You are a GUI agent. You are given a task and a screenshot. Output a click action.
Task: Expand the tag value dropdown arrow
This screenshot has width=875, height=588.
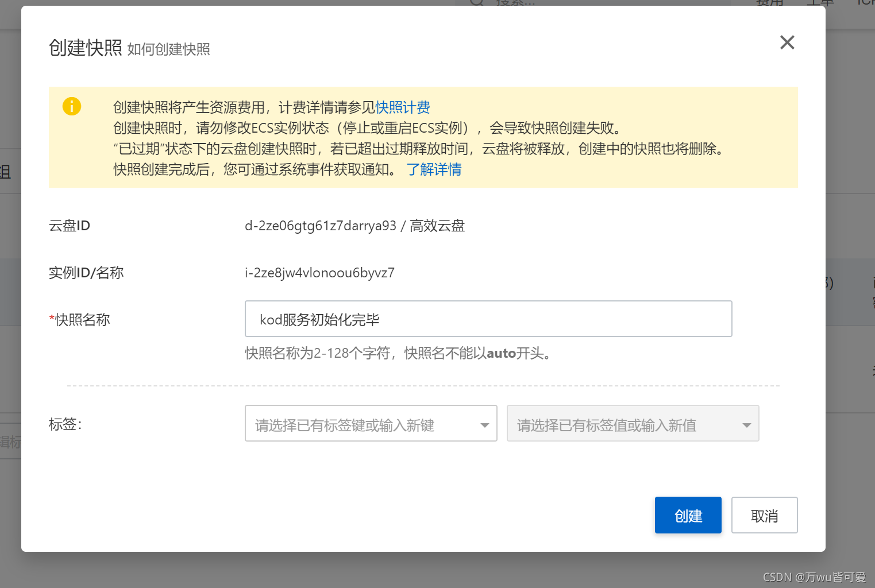click(x=746, y=425)
